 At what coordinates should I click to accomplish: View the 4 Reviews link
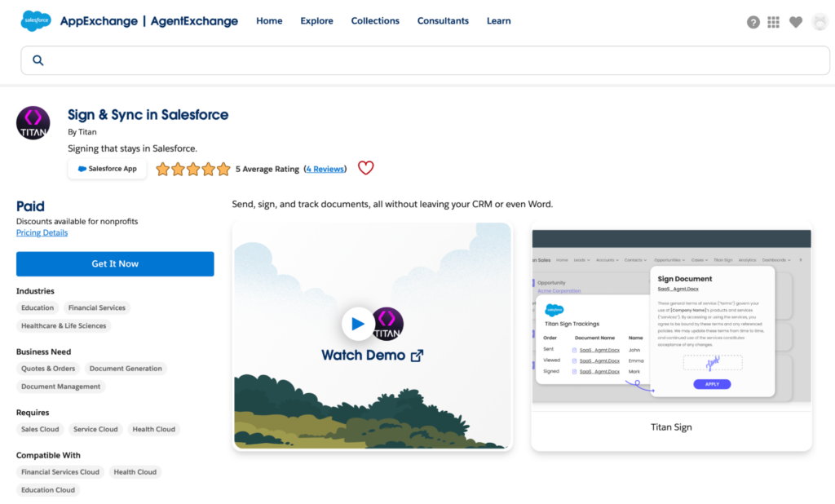point(325,169)
